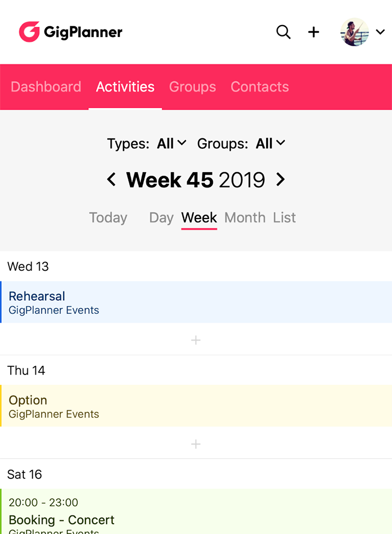Viewport: 392px width, 534px height.
Task: Switch to the Groups tab
Action: coord(192,87)
